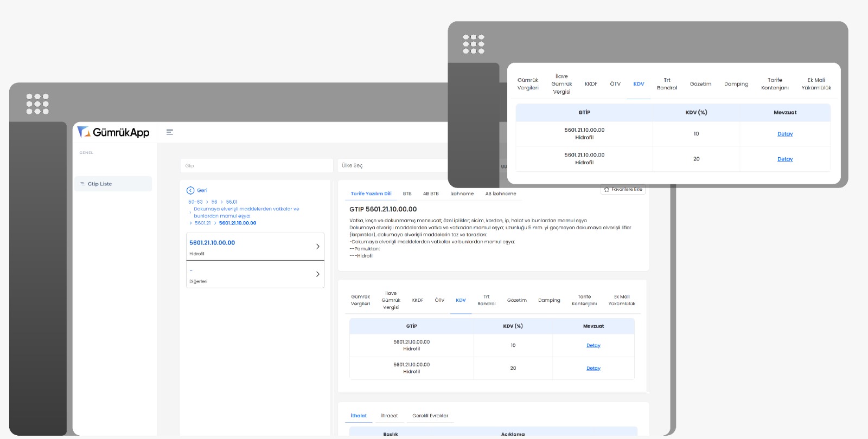Open Detay link for the 20% KDV row

593,368
